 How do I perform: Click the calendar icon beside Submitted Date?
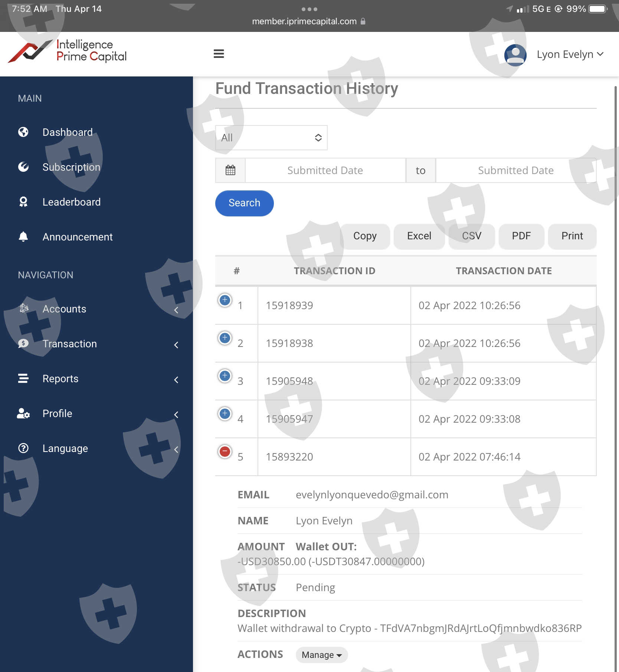pos(230,170)
